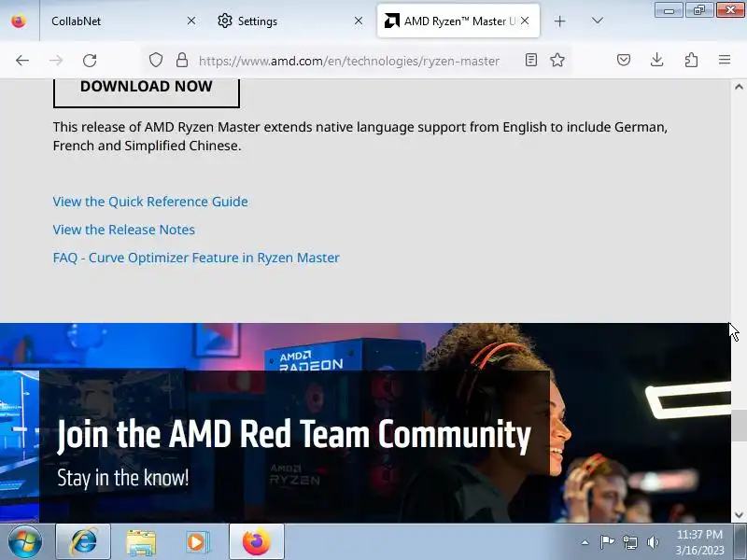Image resolution: width=747 pixels, height=560 pixels.
Task: Close the AMD Ryzen Master tab
Action: coord(525,21)
